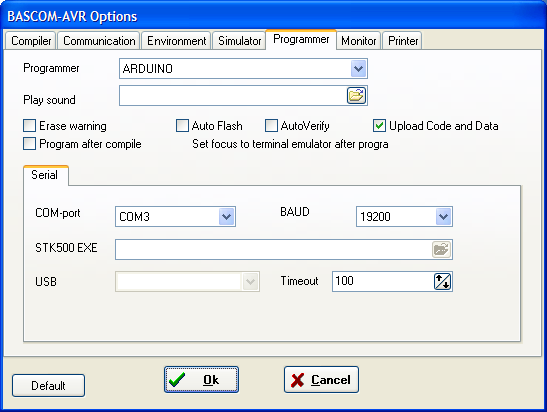Image resolution: width=547 pixels, height=412 pixels.
Task: Uncheck Upload Code and Data
Action: [x=379, y=126]
